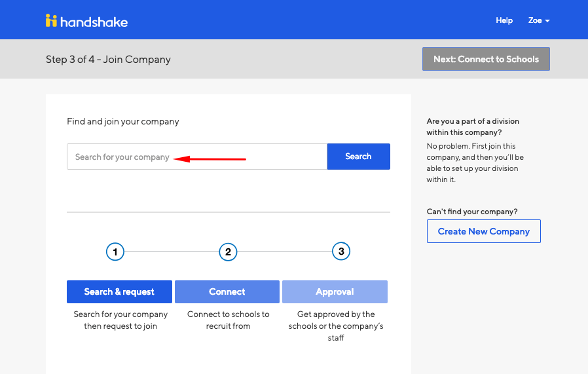Screen dimensions: 588x374
Task: Click the Handshake logo
Action: coord(86,21)
